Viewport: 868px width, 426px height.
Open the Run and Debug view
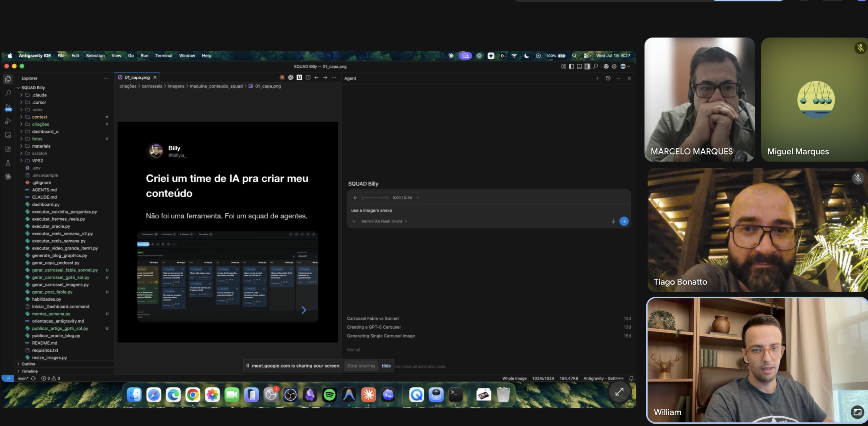coord(8,121)
